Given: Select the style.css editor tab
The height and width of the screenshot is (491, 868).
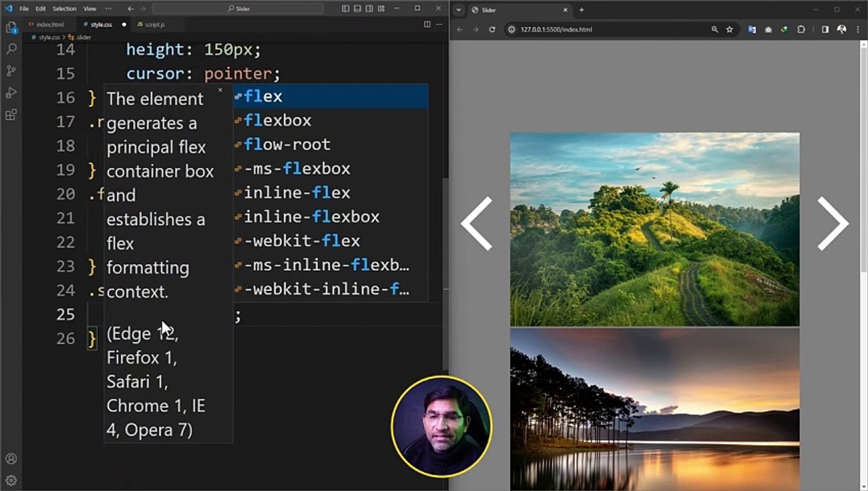Looking at the screenshot, I should click(x=101, y=24).
